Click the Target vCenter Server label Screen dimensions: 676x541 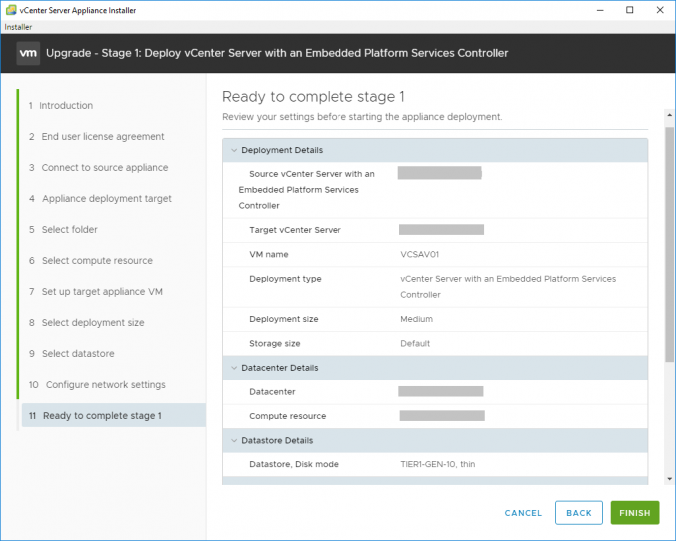[295, 230]
